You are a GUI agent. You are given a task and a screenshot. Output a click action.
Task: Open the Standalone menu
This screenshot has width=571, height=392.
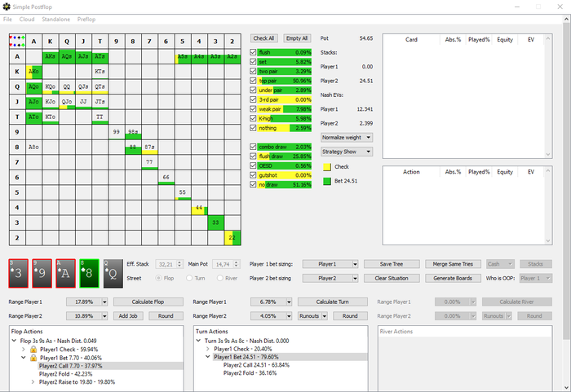click(x=55, y=20)
